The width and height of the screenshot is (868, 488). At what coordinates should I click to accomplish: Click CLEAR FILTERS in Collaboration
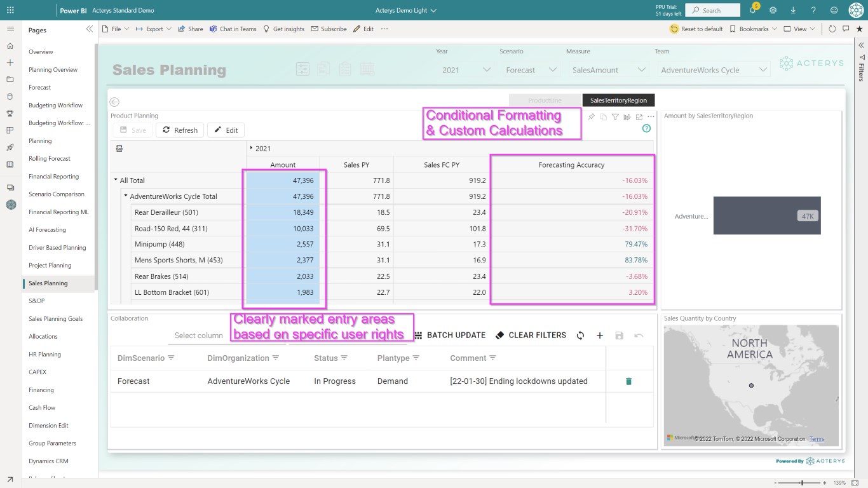[531, 335]
